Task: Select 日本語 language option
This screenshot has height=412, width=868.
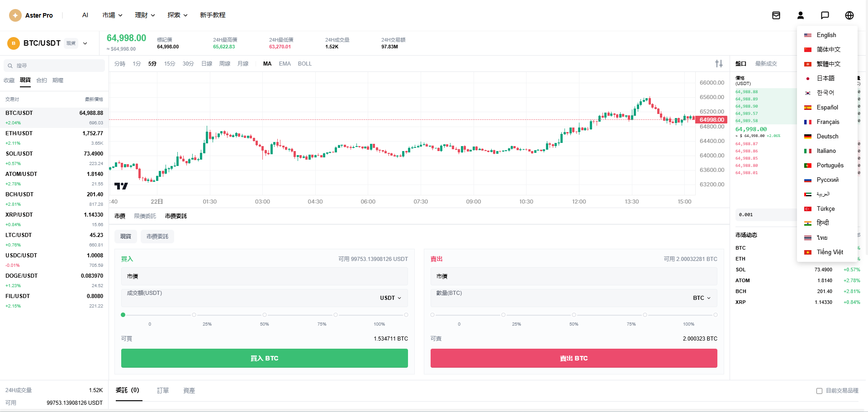Action: tap(827, 79)
